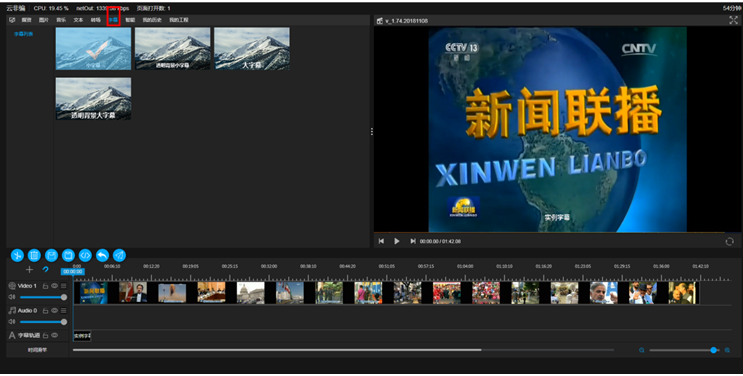Lock the Audio 0 track
This screenshot has width=743, height=376.
[x=45, y=311]
